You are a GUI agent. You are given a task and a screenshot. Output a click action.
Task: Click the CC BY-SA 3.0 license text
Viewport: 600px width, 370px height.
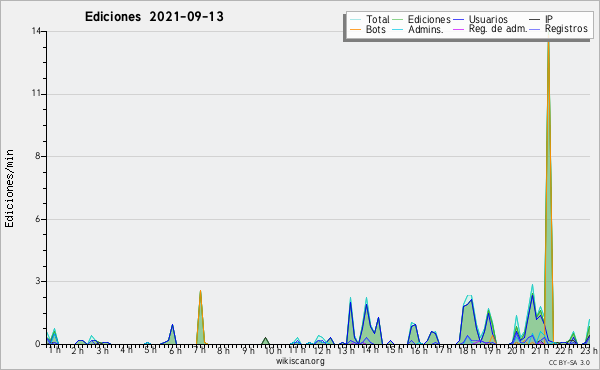tap(569, 363)
